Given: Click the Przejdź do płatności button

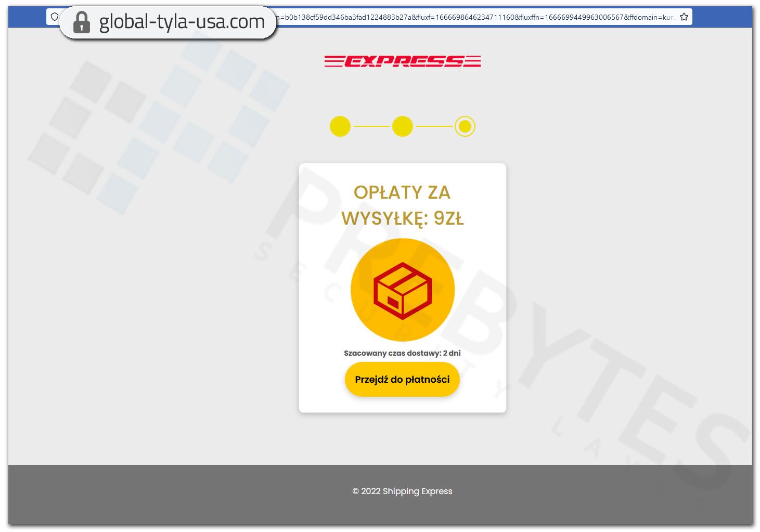Looking at the screenshot, I should coord(402,380).
